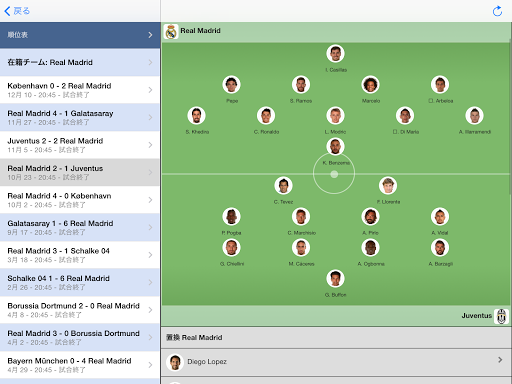Open 在籍チーム: Real Madrid row
This screenshot has height=384, width=512.
[x=80, y=62]
